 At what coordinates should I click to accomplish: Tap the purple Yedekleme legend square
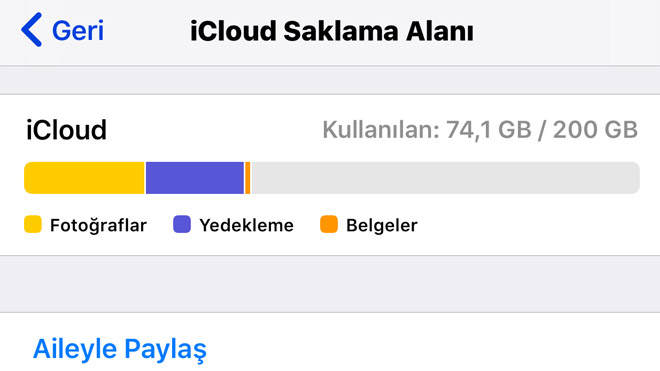[x=182, y=224]
